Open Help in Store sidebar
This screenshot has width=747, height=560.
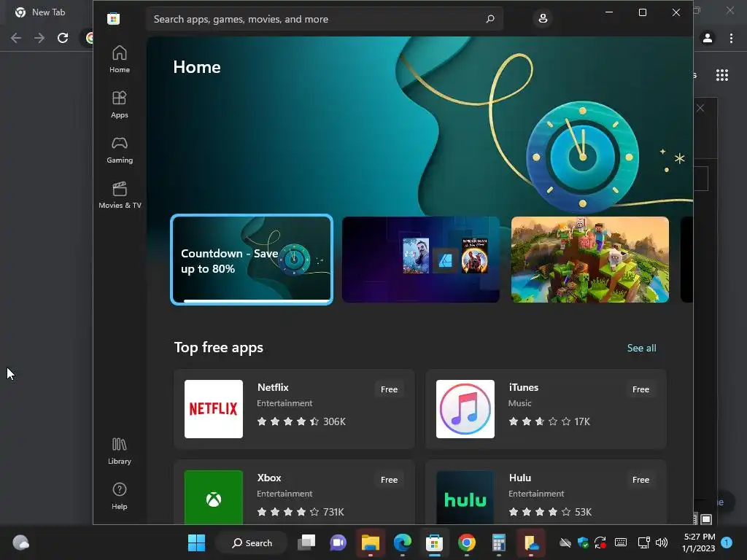[x=119, y=496]
